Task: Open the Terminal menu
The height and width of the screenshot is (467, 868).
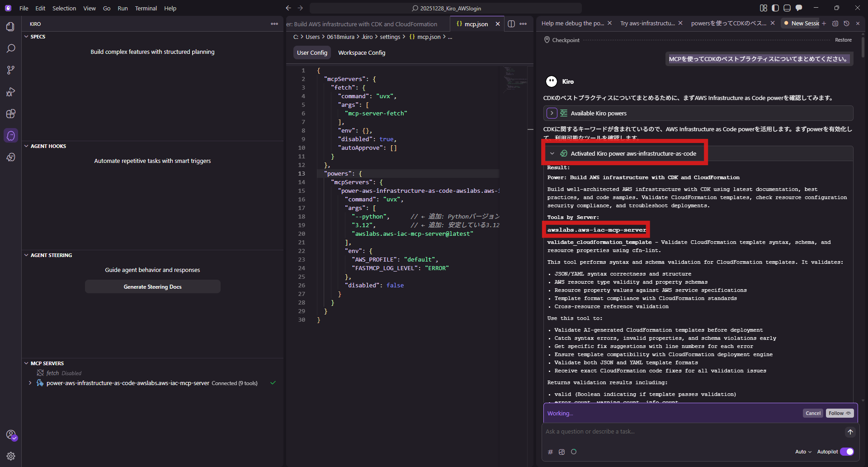Action: coord(146,8)
